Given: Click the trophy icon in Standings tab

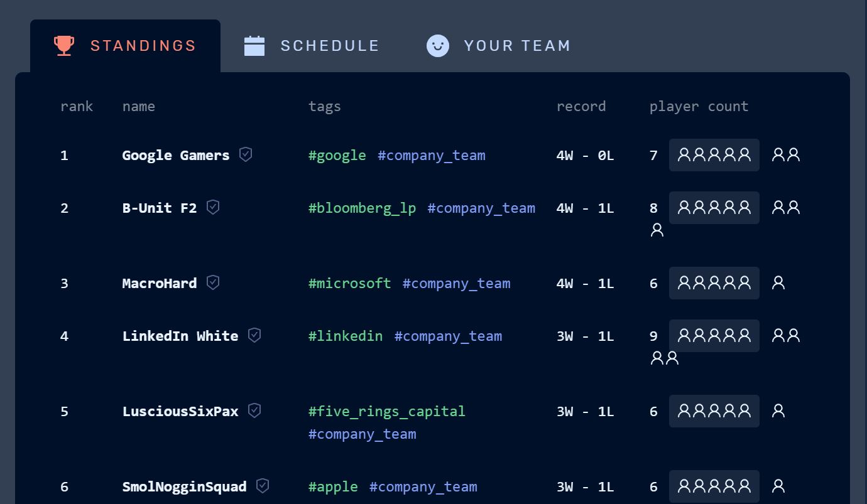Looking at the screenshot, I should pyautogui.click(x=64, y=46).
